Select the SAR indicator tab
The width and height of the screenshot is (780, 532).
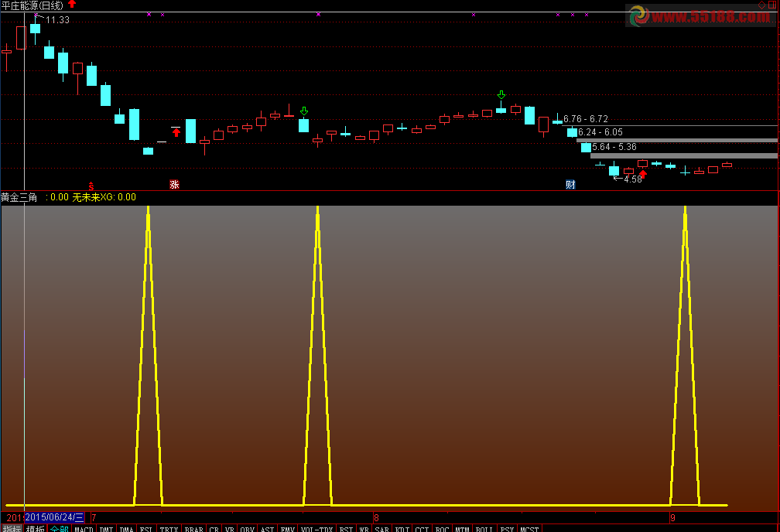pos(382,529)
